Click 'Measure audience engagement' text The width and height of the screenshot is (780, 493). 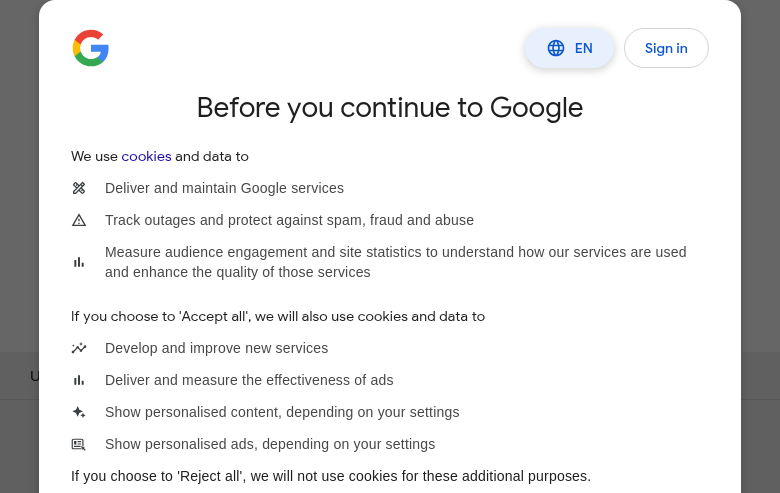(395, 262)
